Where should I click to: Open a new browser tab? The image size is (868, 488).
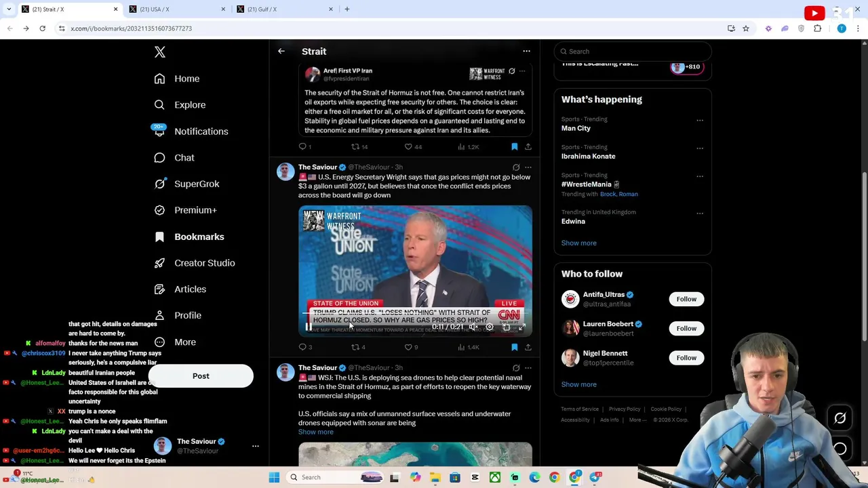[x=347, y=9]
